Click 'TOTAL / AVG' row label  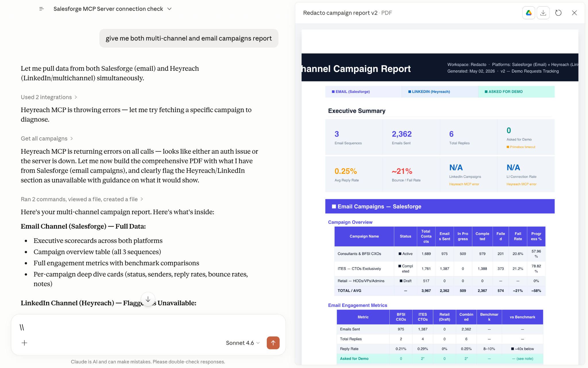click(349, 291)
